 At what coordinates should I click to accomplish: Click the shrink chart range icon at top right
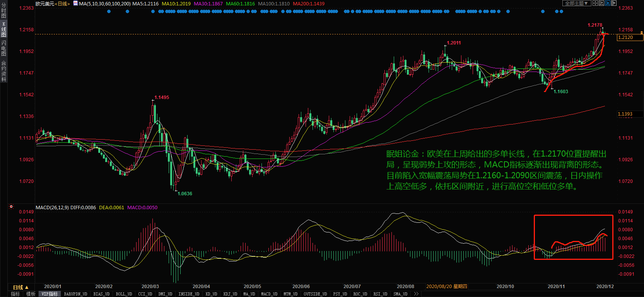(x=601, y=3)
